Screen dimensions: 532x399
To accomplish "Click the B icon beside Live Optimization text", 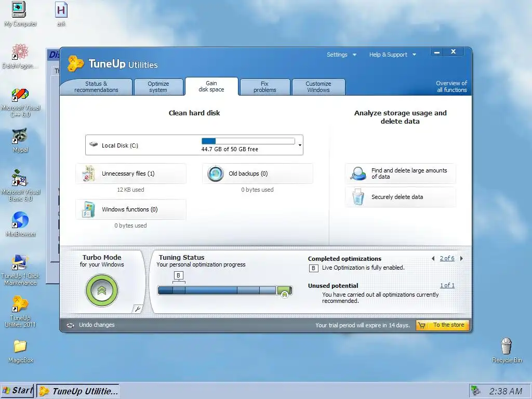I will 313,268.
